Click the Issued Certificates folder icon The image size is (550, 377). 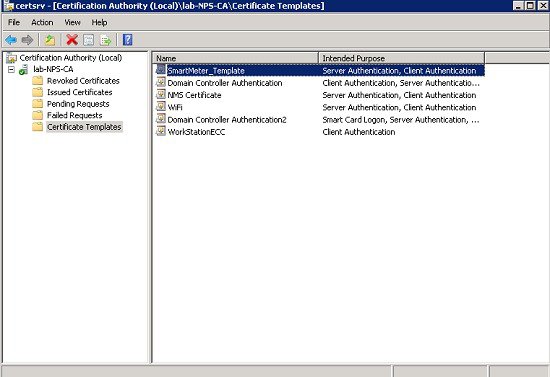tap(38, 92)
